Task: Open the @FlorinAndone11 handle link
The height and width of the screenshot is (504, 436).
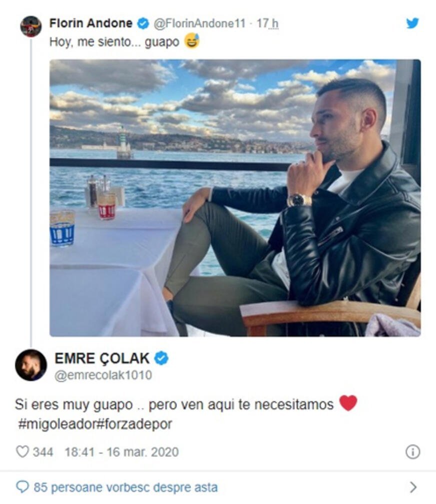Action: tap(199, 24)
